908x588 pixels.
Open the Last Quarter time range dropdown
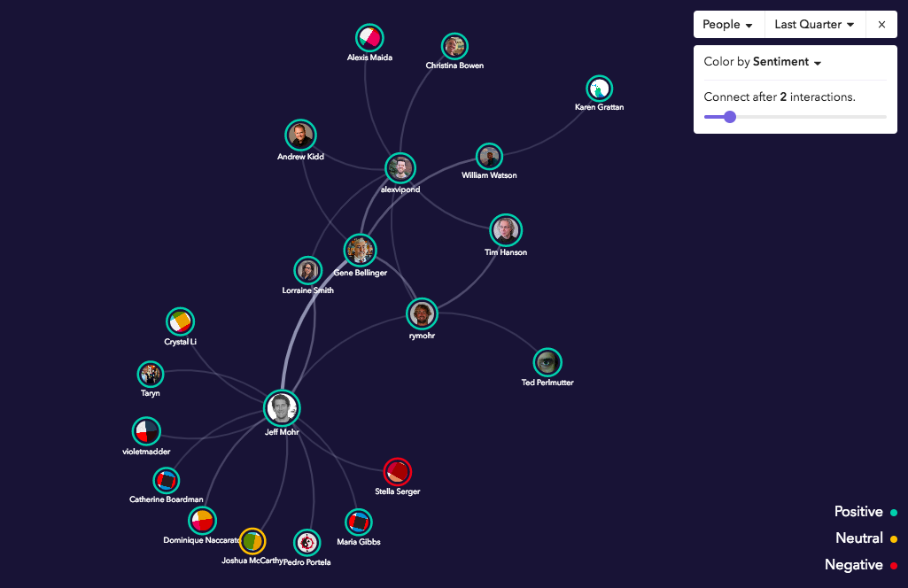coord(814,25)
